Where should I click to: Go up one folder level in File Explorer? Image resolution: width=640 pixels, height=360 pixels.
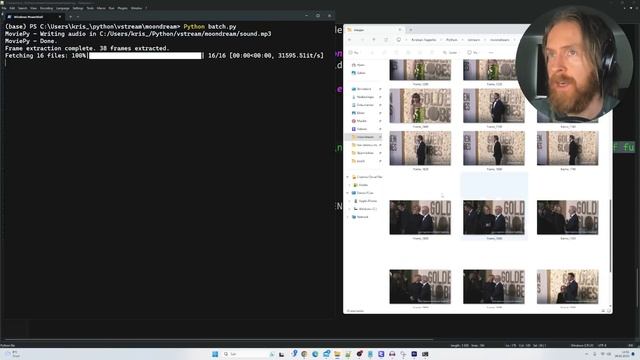[374, 40]
